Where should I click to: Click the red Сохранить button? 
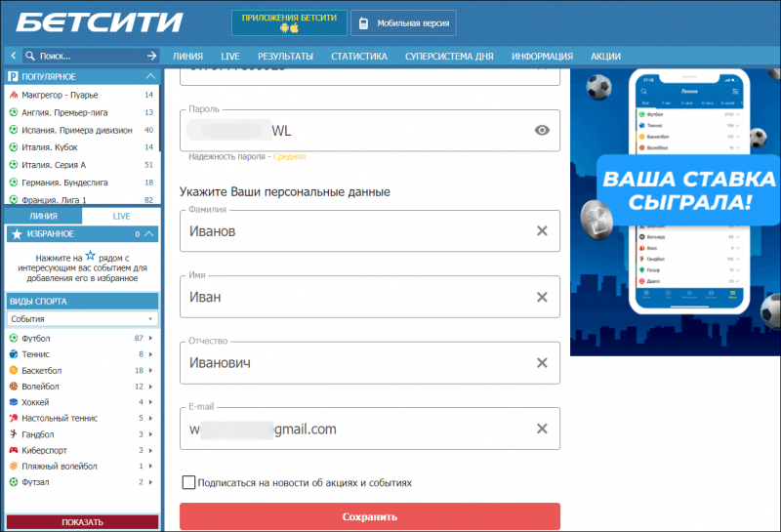[x=370, y=516]
